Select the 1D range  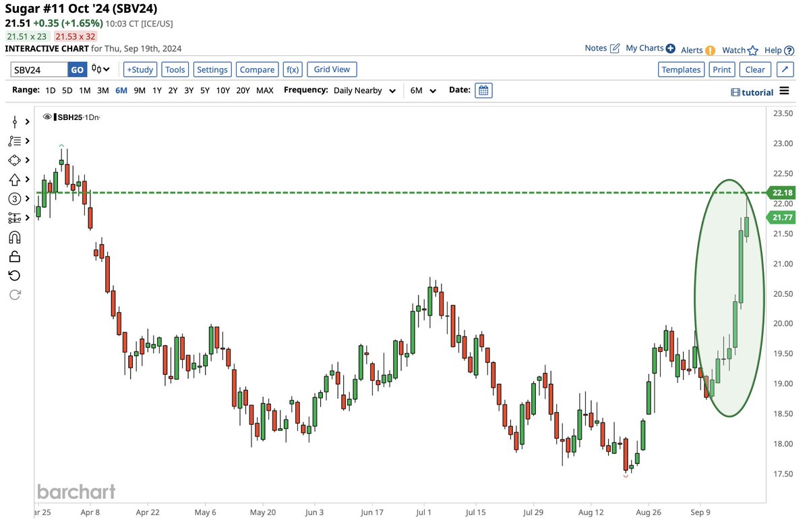pyautogui.click(x=51, y=90)
